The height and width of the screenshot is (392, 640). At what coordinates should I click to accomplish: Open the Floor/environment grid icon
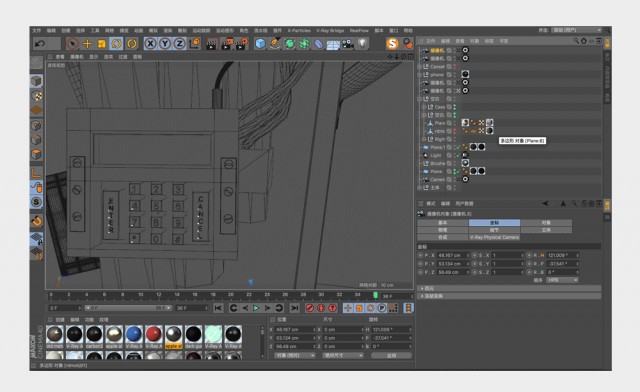[x=333, y=44]
